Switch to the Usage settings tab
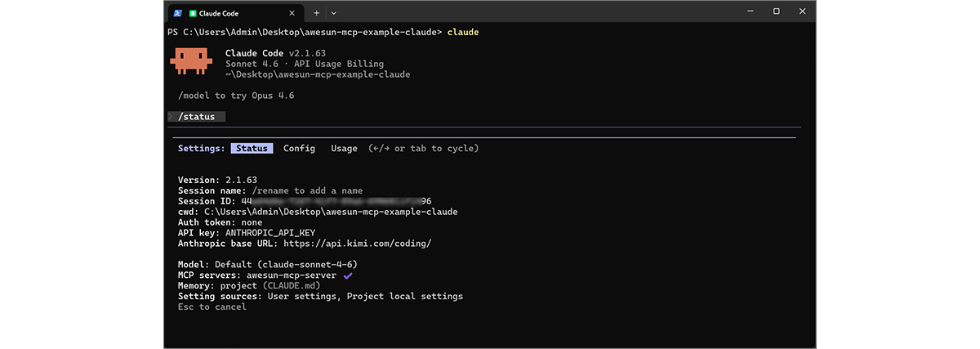 click(344, 149)
